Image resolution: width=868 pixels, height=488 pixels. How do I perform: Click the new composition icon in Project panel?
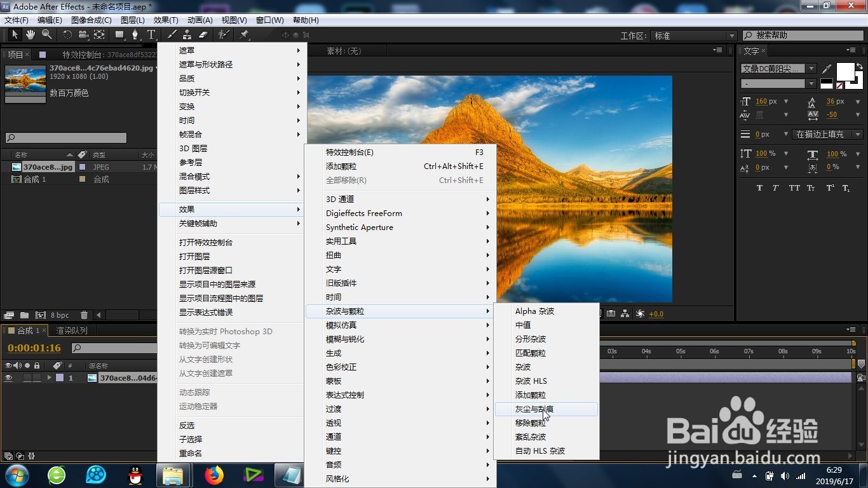point(41,315)
